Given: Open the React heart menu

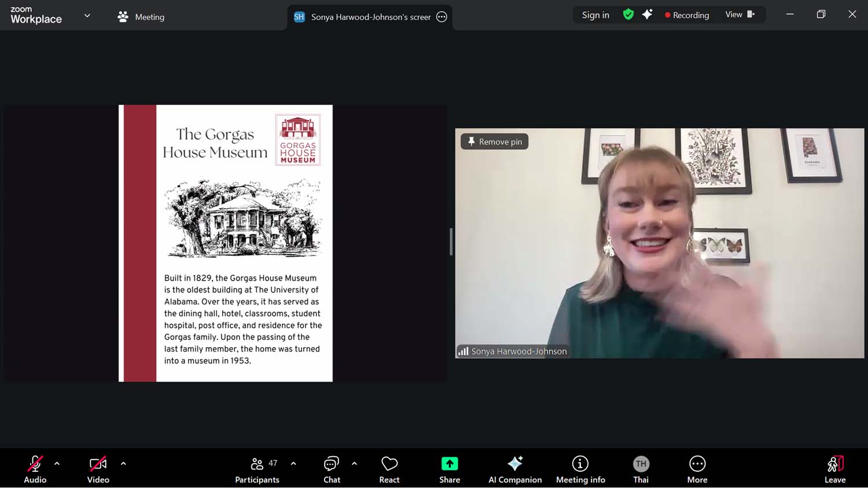Looking at the screenshot, I should tap(389, 469).
